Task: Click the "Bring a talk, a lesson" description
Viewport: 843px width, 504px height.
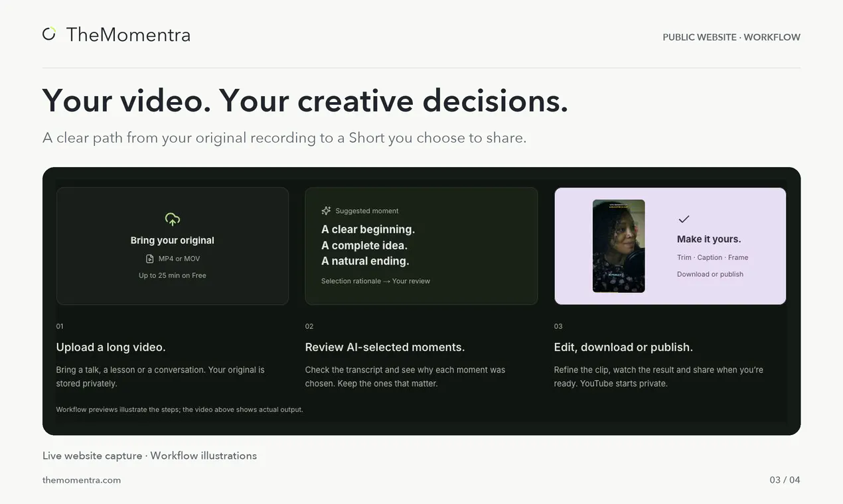Action: (161, 377)
